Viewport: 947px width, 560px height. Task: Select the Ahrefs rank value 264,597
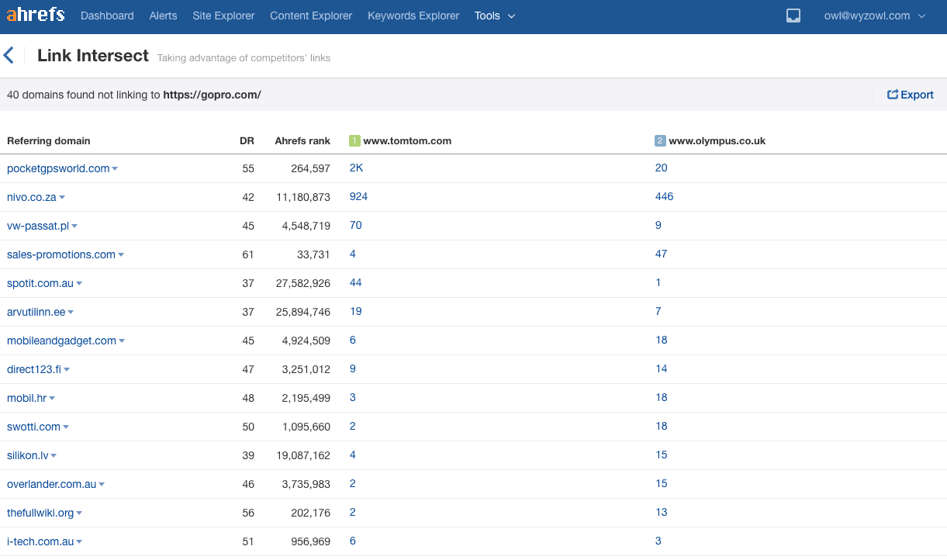click(311, 168)
